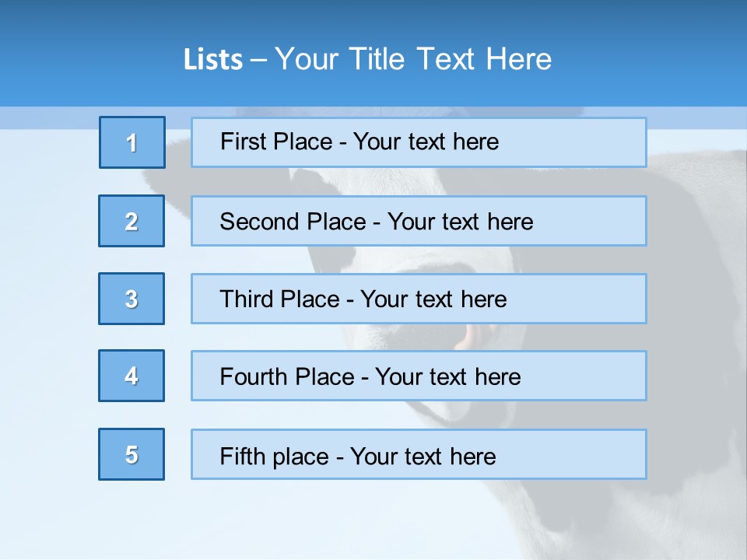Screen dimensions: 747x560
Task: Click the word Here in the title
Action: tap(519, 59)
